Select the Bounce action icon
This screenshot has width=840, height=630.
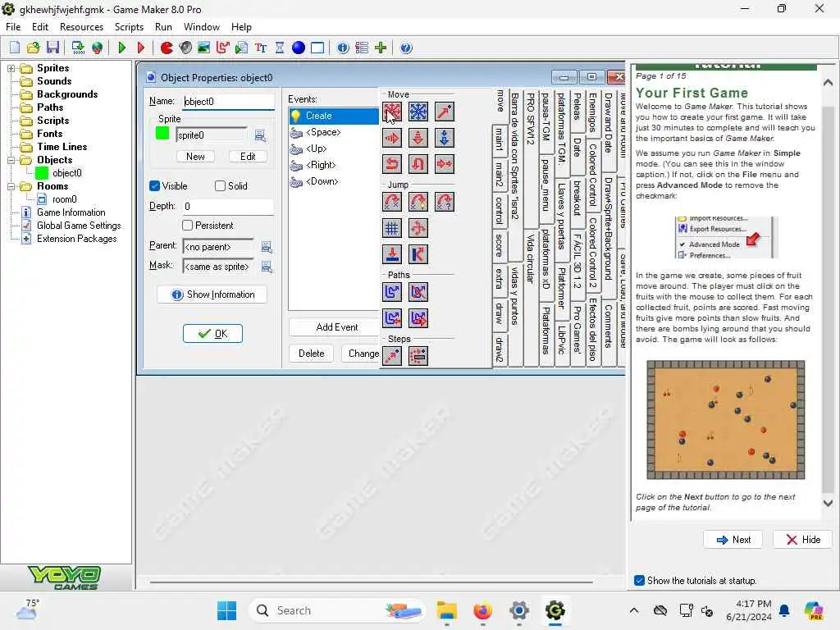pyautogui.click(x=418, y=254)
